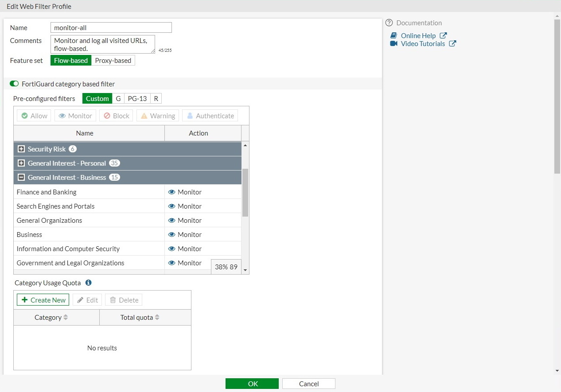Click the Monitor eye icon beside Finance and Banking
The image size is (561, 392).
[x=171, y=192]
